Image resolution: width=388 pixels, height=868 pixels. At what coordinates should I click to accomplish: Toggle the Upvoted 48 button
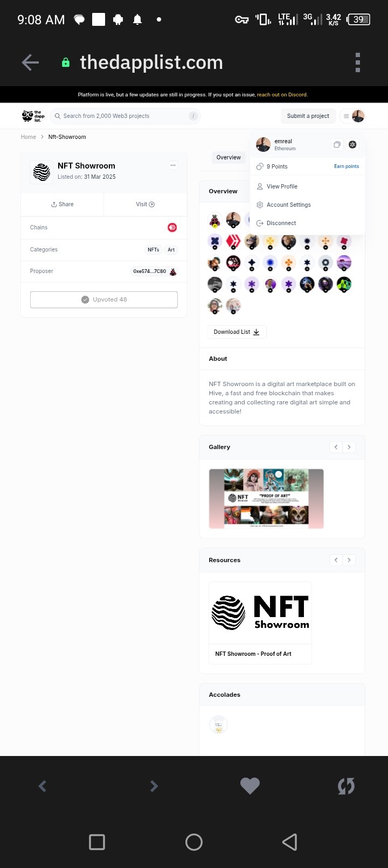pyautogui.click(x=104, y=299)
